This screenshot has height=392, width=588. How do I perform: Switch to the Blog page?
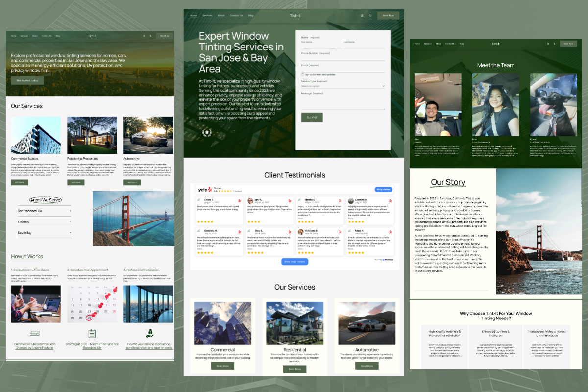coord(251,15)
